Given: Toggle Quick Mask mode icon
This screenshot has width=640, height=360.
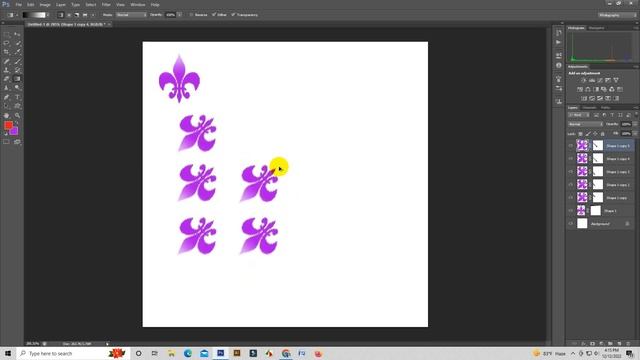Looking at the screenshot, I should [x=7, y=142].
